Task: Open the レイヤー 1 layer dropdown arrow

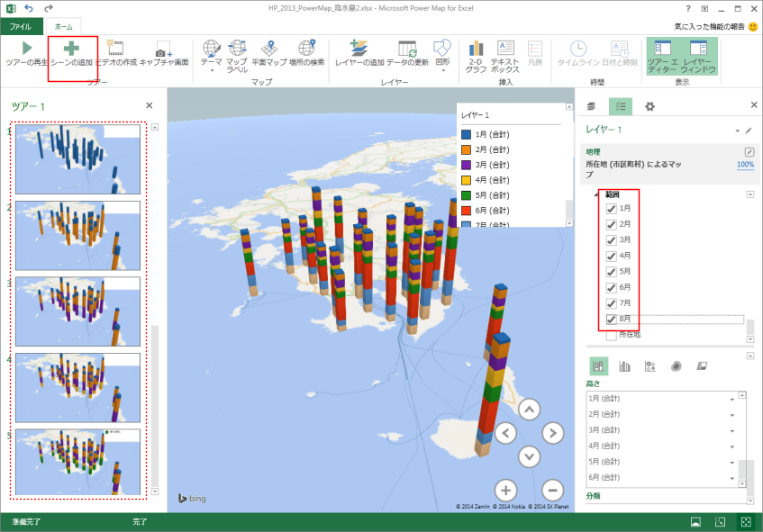Action: 737,131
